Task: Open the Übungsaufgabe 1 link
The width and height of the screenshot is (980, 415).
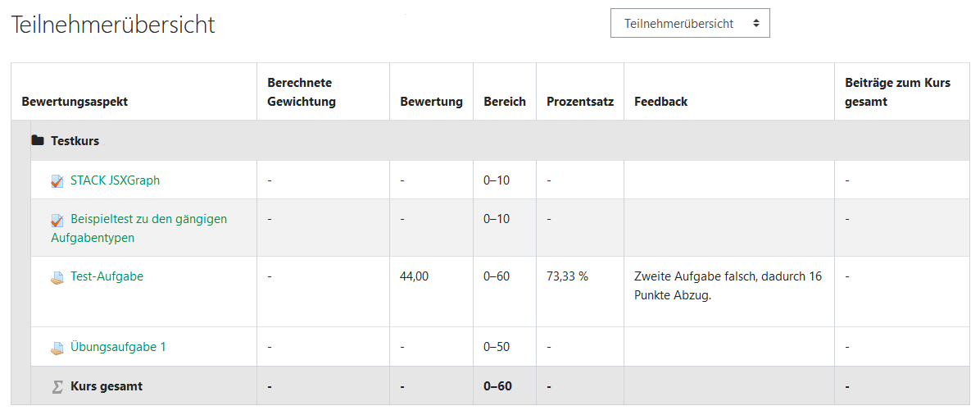Action: 118,346
